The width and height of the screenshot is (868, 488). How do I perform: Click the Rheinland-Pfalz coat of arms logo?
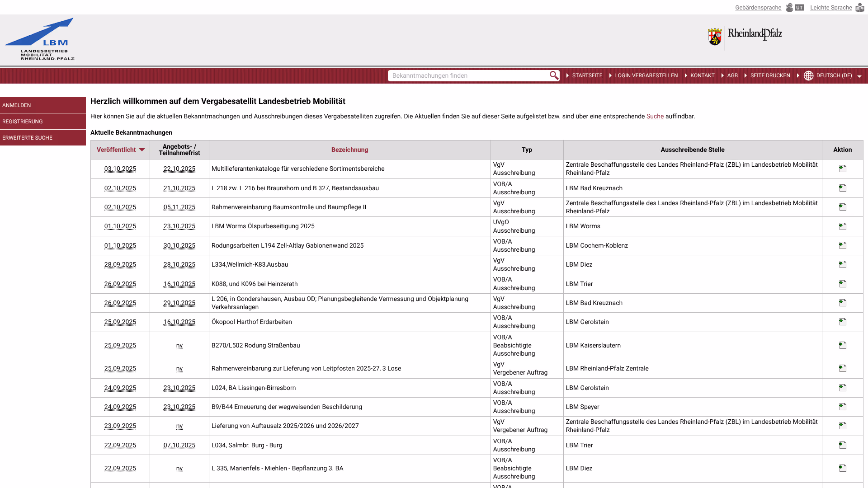click(x=715, y=37)
